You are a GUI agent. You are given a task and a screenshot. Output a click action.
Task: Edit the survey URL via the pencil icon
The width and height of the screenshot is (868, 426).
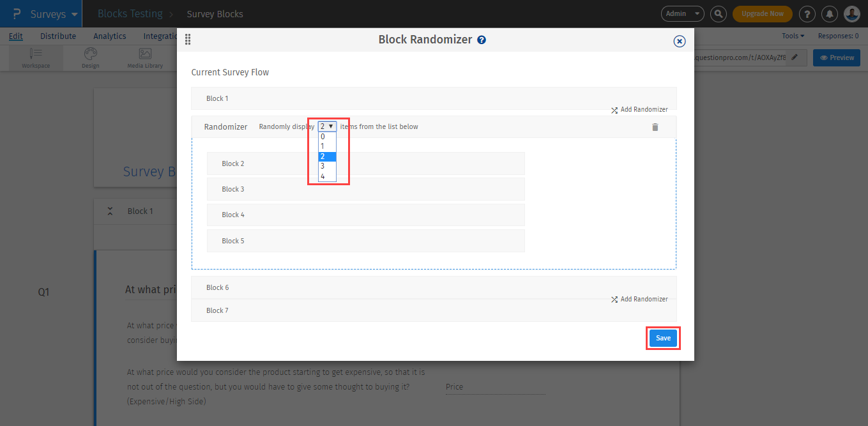click(x=795, y=57)
